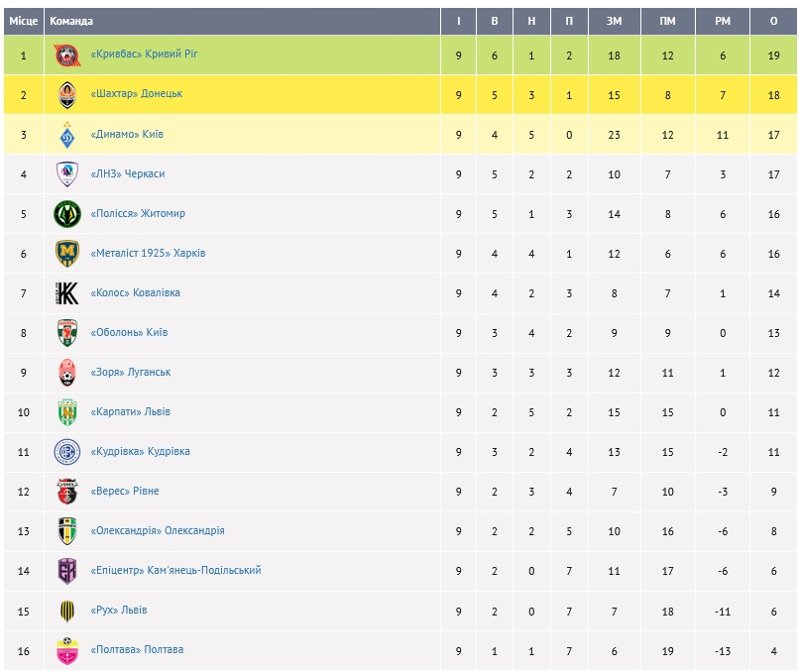This screenshot has width=799, height=672.
Task: Open the «Полтава» Полтава team link
Action: tap(136, 650)
